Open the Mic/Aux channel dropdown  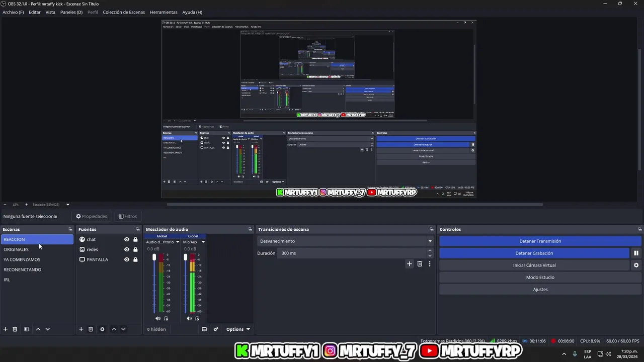[203, 242]
